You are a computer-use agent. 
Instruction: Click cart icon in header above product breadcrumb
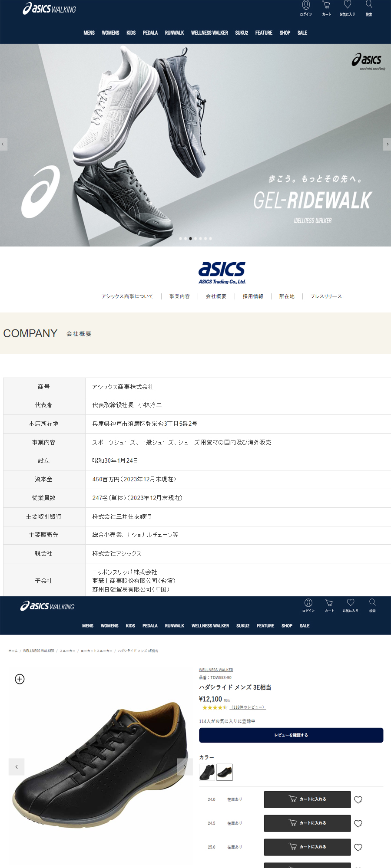click(329, 605)
